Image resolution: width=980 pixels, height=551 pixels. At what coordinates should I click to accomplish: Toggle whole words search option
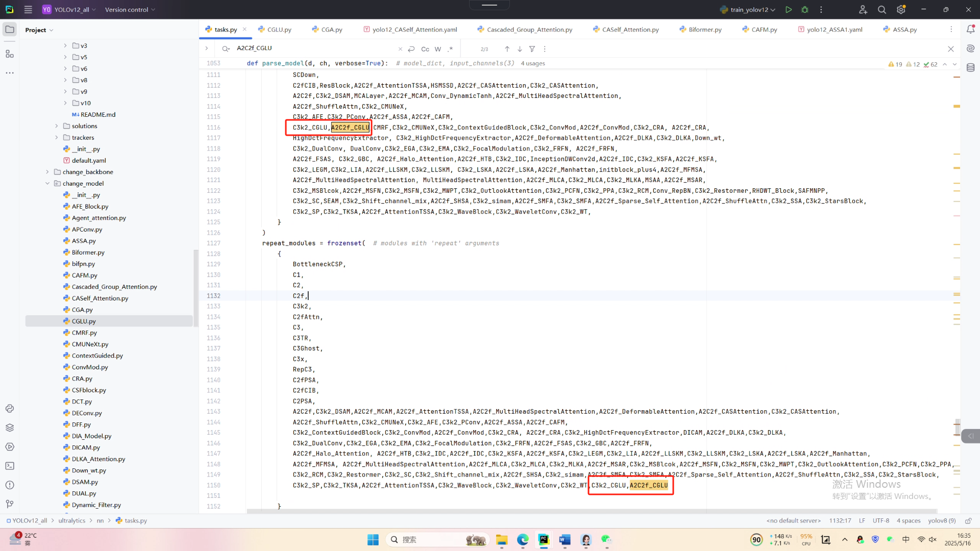click(438, 49)
